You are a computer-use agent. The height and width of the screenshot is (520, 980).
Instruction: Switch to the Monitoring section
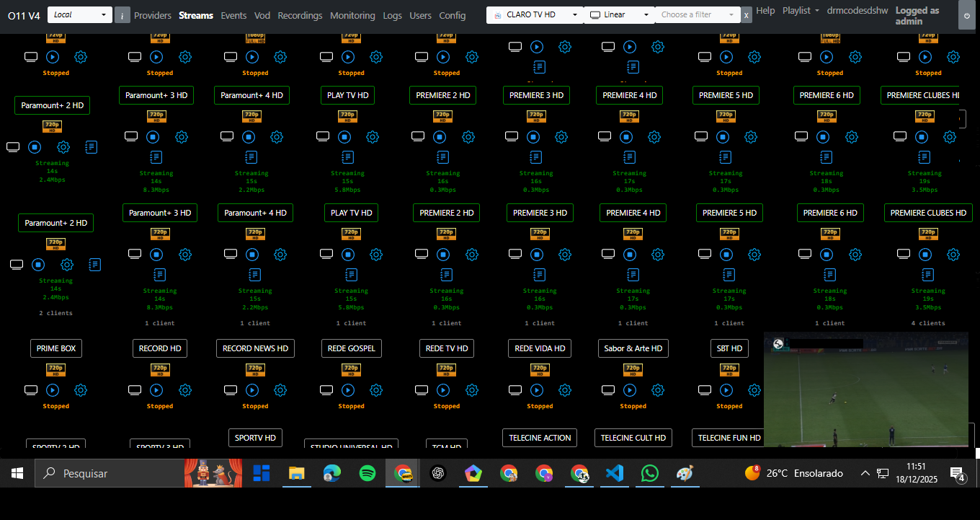click(352, 15)
